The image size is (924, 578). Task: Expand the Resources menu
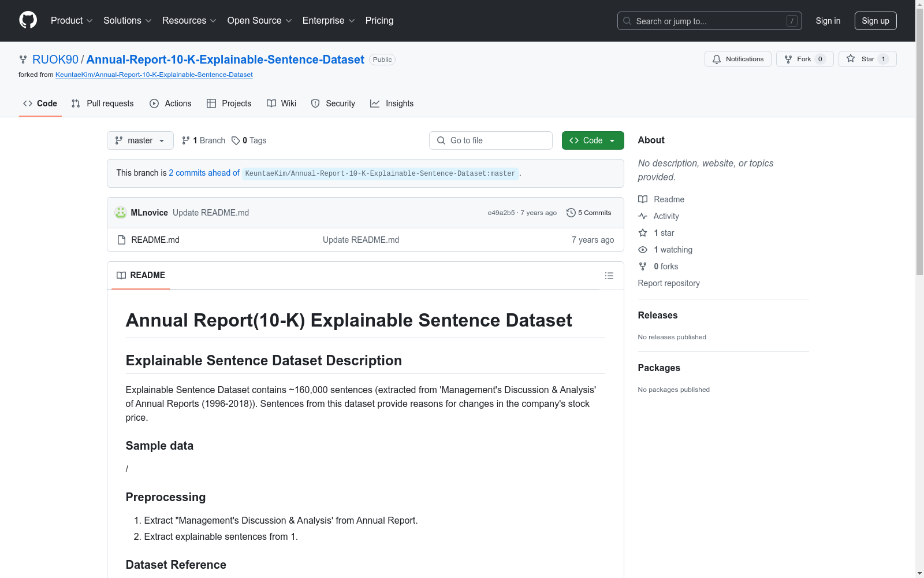[x=189, y=21]
